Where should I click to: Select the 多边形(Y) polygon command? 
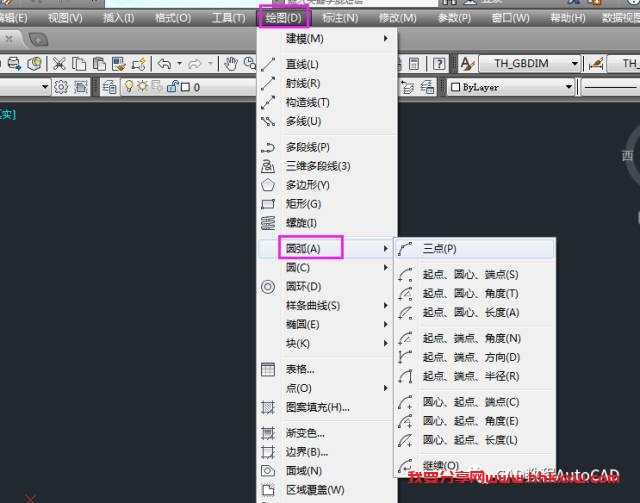point(327,185)
